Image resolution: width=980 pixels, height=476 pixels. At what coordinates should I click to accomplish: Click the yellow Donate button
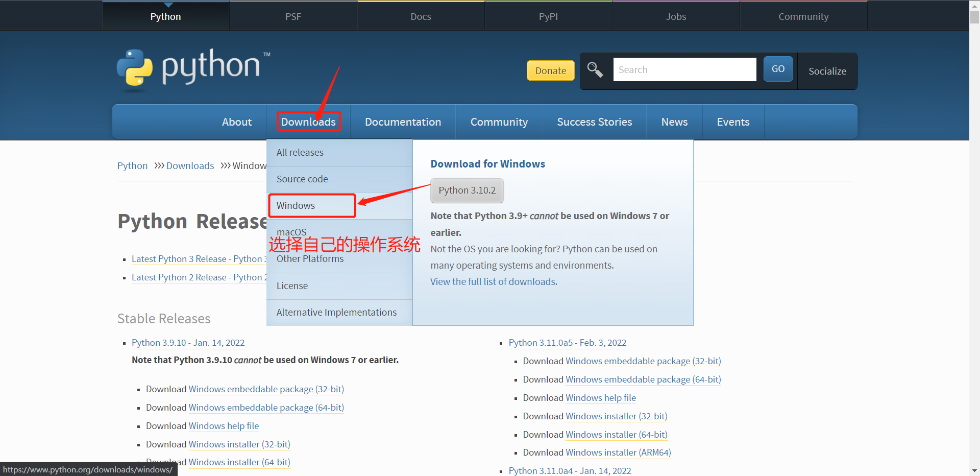point(550,70)
